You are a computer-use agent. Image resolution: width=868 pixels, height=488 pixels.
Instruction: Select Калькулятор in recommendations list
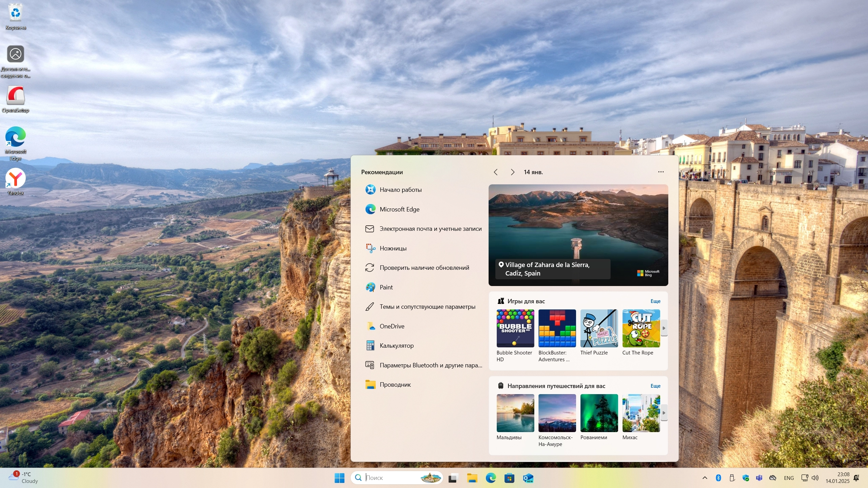coord(396,346)
